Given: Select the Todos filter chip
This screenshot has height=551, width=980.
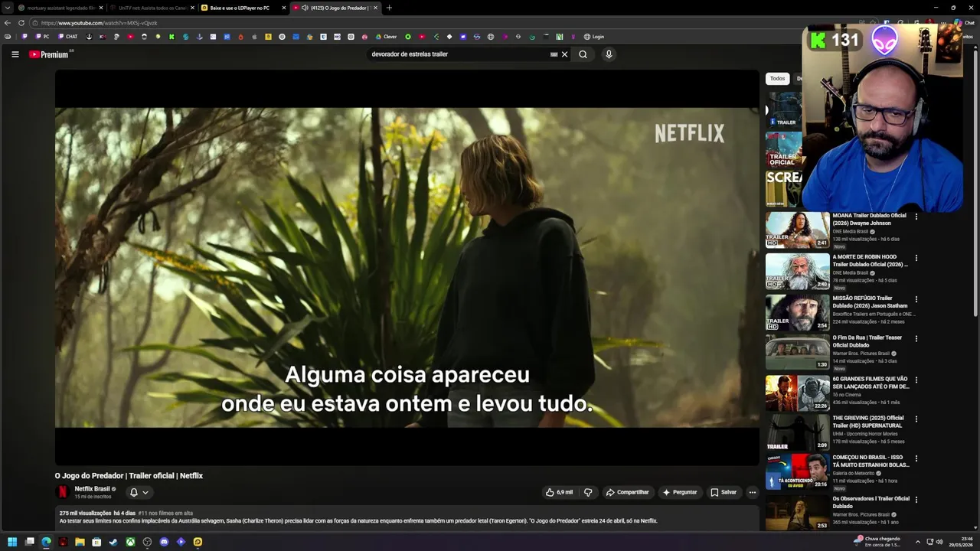Looking at the screenshot, I should (777, 79).
